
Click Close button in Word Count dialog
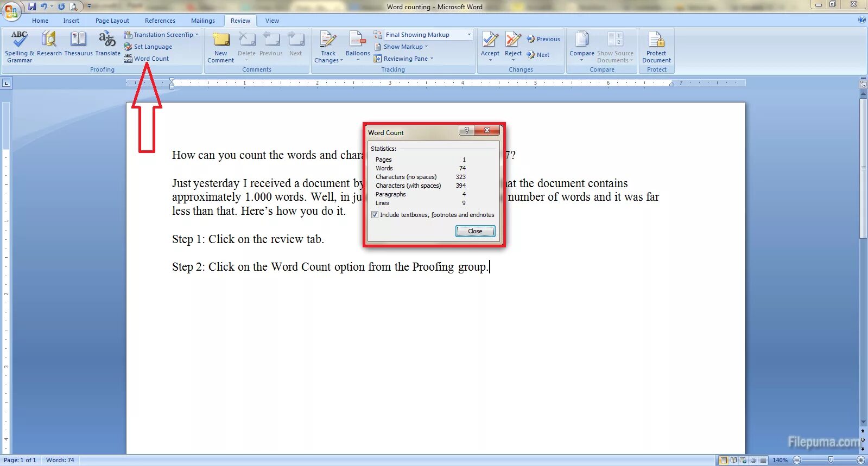click(x=475, y=231)
